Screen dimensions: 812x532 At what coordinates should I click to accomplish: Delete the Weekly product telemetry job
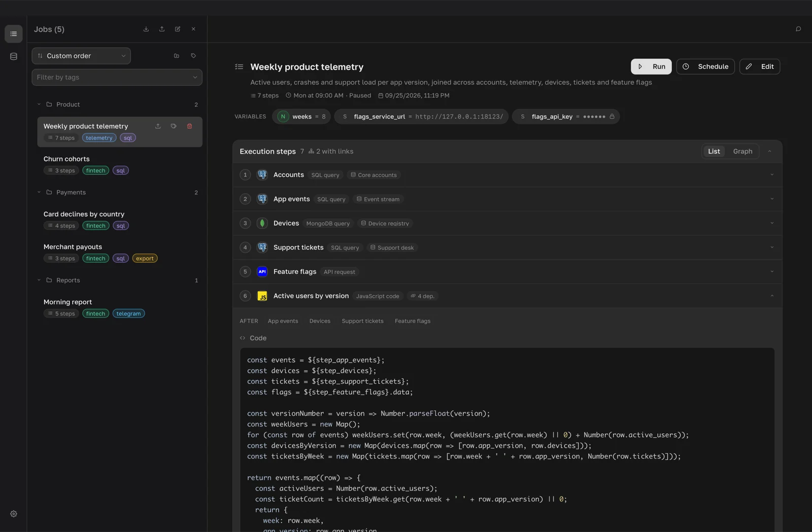[x=190, y=126]
